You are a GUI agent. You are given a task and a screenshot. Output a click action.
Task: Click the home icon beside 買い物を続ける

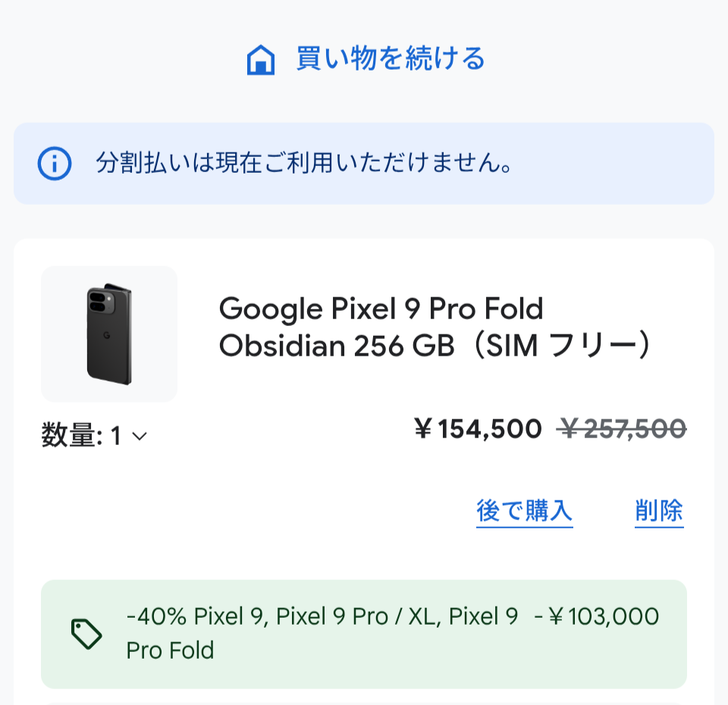click(260, 59)
